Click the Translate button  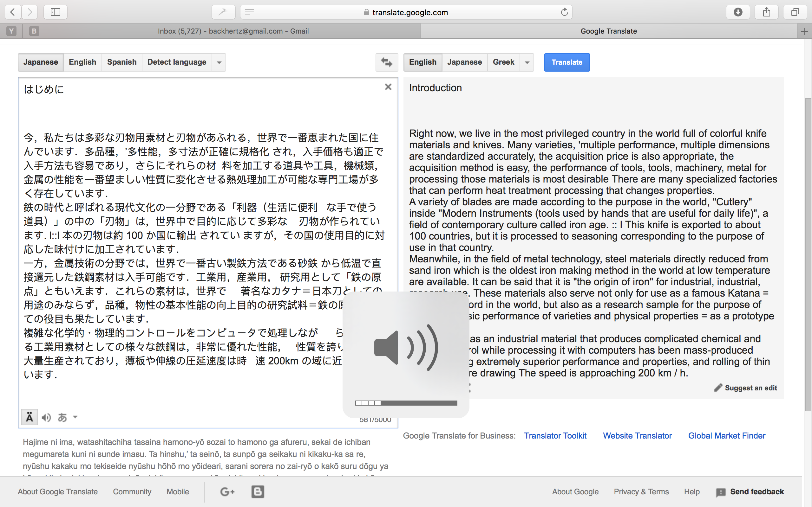pos(566,62)
